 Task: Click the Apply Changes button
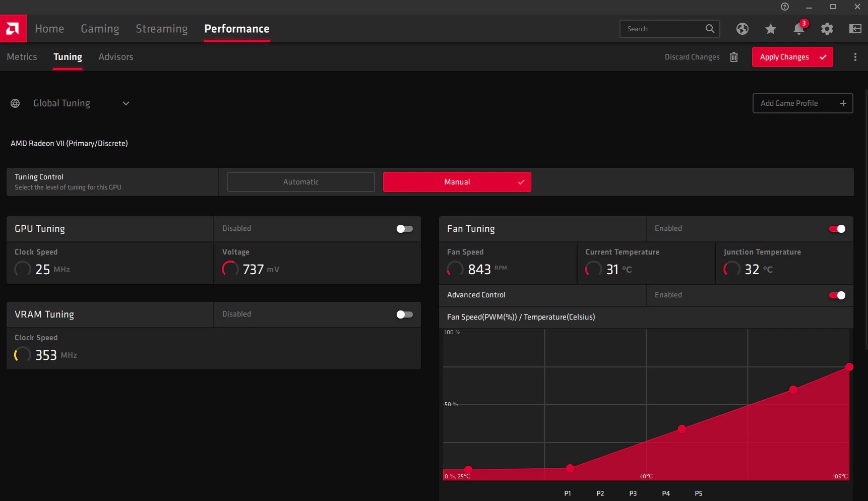click(792, 57)
